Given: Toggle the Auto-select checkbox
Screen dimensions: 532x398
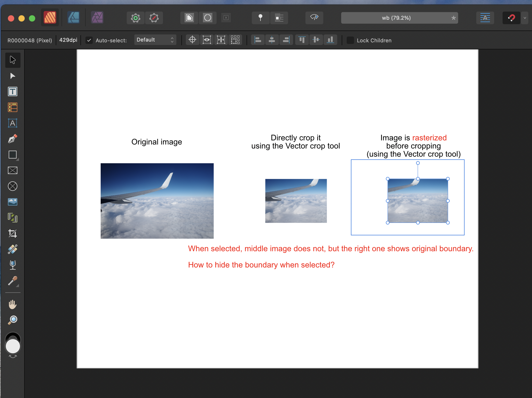Looking at the screenshot, I should [x=89, y=40].
